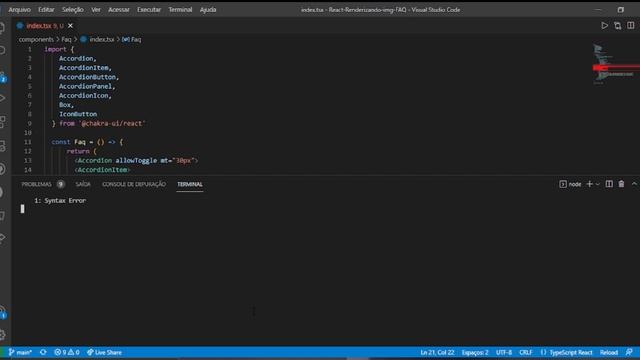Restore down the VS Code window
Image resolution: width=640 pixels, height=360 pixels.
pyautogui.click(x=620, y=9)
